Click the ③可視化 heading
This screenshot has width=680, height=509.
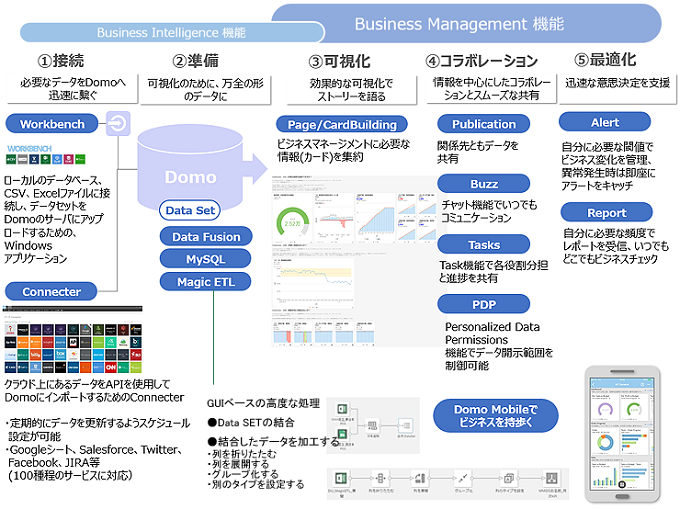coord(340,61)
